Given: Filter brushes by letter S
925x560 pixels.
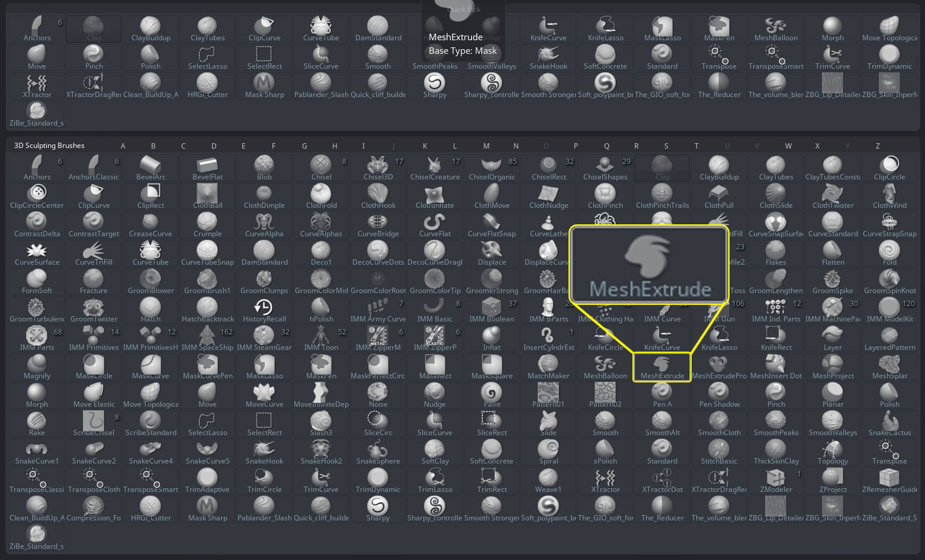Looking at the screenshot, I should pyautogui.click(x=666, y=146).
